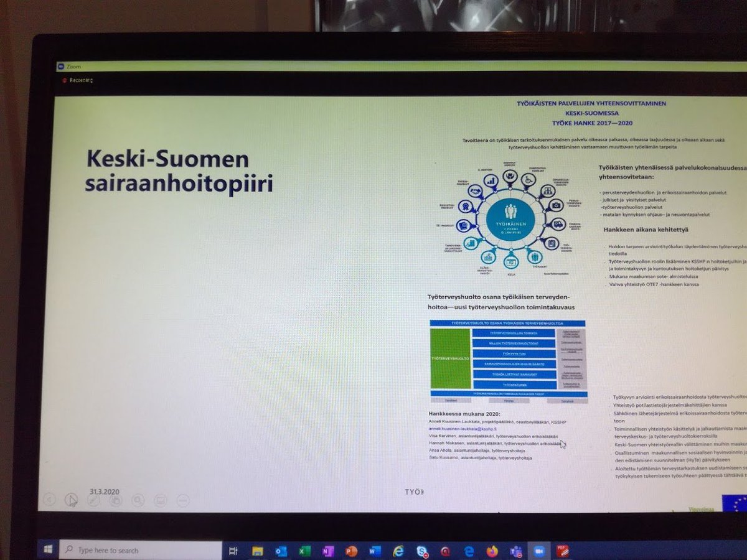
Task: Launch Microsoft Edge from the taskbar
Action: [469, 551]
